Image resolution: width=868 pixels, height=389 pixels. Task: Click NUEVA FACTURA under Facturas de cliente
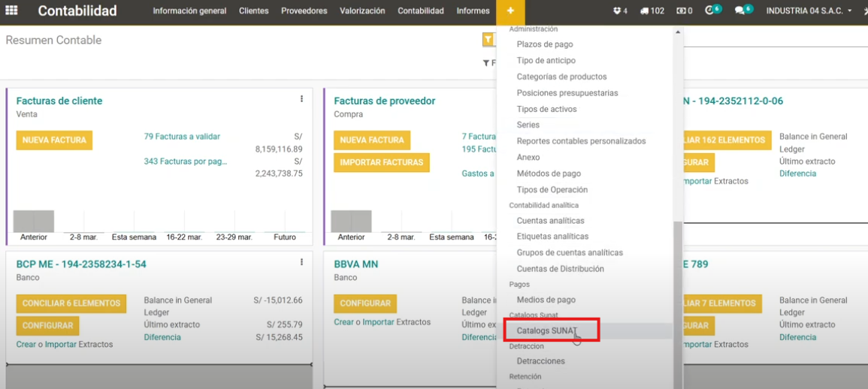point(54,140)
